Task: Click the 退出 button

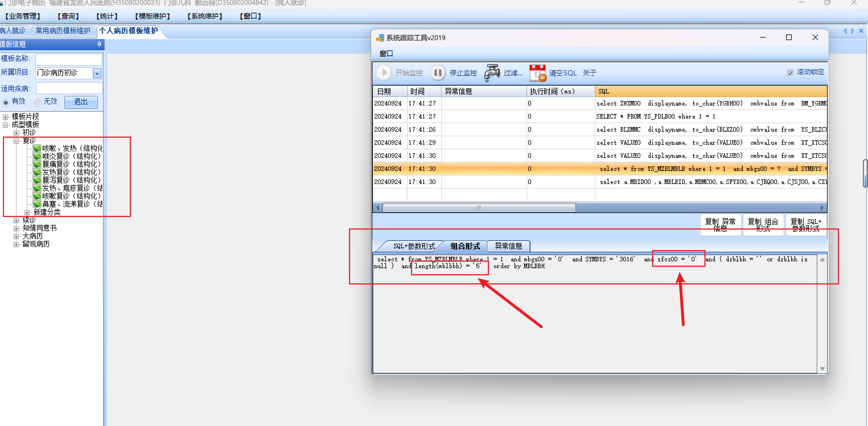Action: tap(81, 102)
